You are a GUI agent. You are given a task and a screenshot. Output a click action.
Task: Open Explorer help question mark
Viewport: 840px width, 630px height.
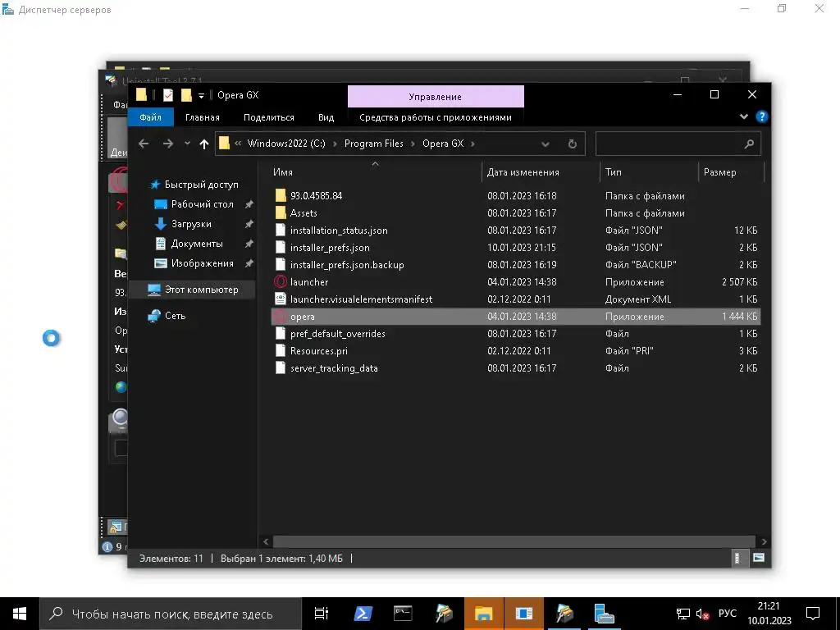761,116
